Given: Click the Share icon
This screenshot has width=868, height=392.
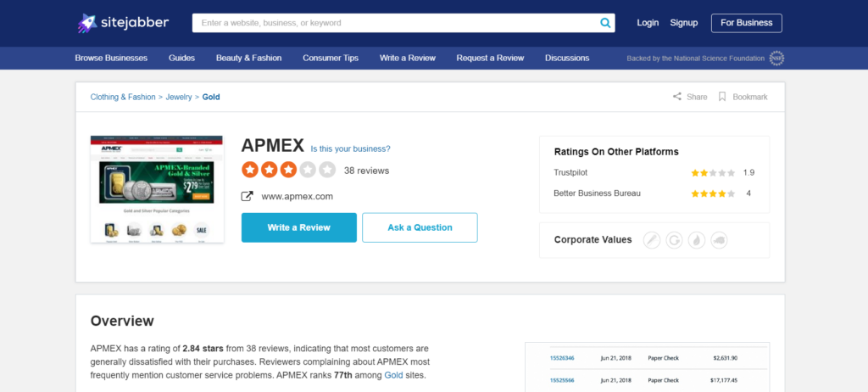Looking at the screenshot, I should [x=677, y=97].
